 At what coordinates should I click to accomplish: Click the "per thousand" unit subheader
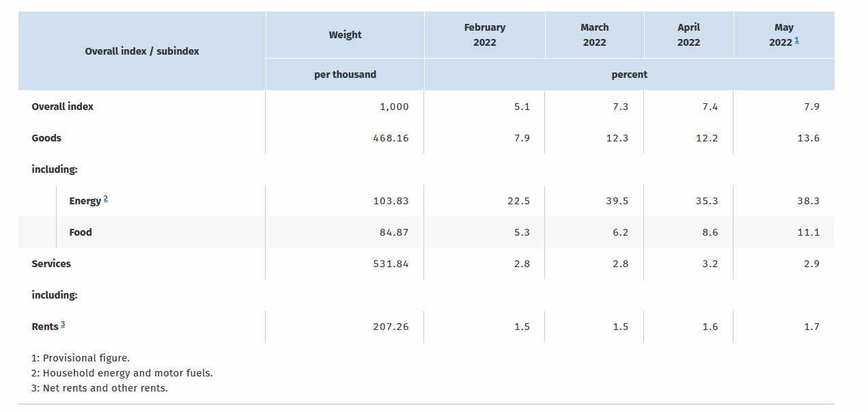point(345,74)
